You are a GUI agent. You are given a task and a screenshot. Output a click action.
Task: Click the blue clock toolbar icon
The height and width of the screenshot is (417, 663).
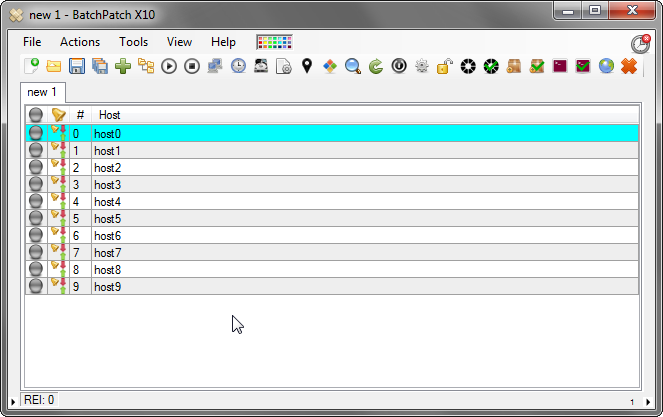[238, 66]
